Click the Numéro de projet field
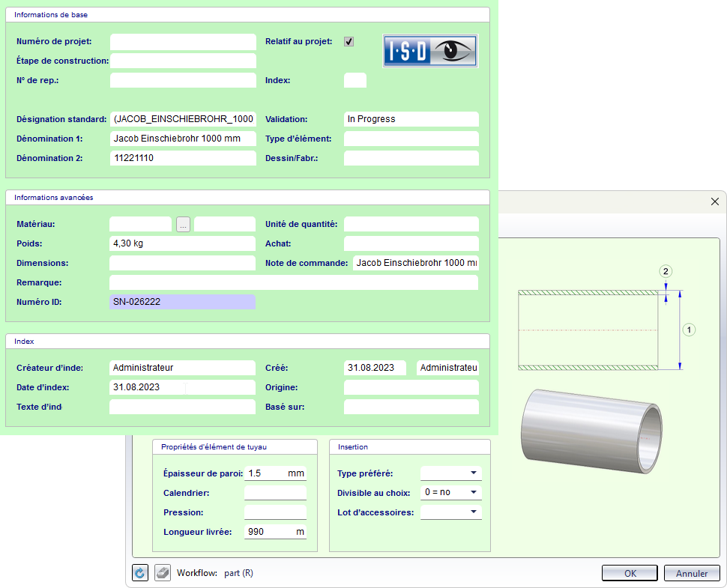The height and width of the screenshot is (588, 727). (183, 42)
